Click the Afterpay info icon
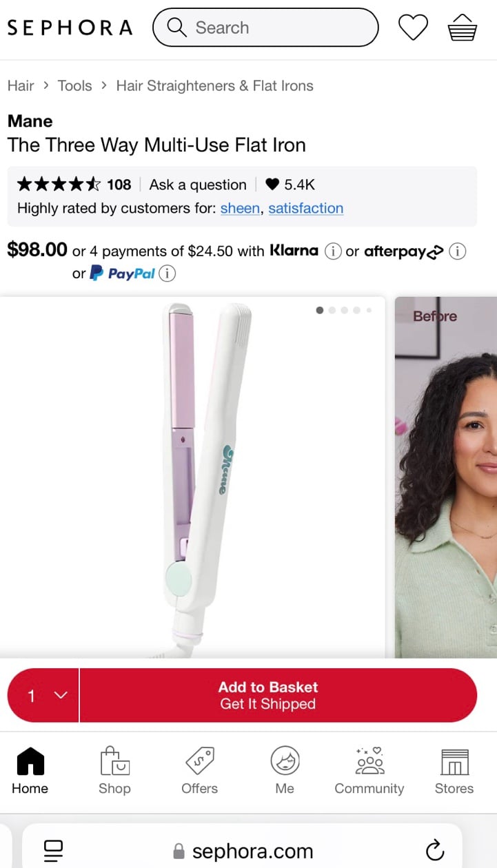 [457, 251]
